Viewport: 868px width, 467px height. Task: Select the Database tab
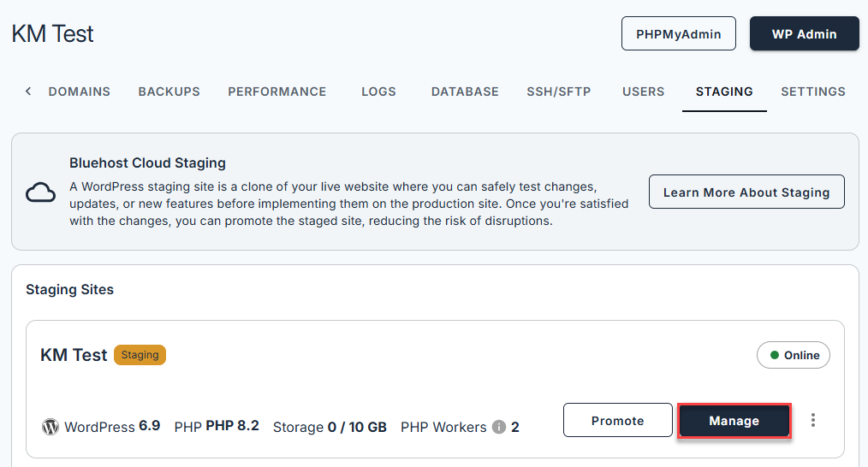tap(465, 92)
